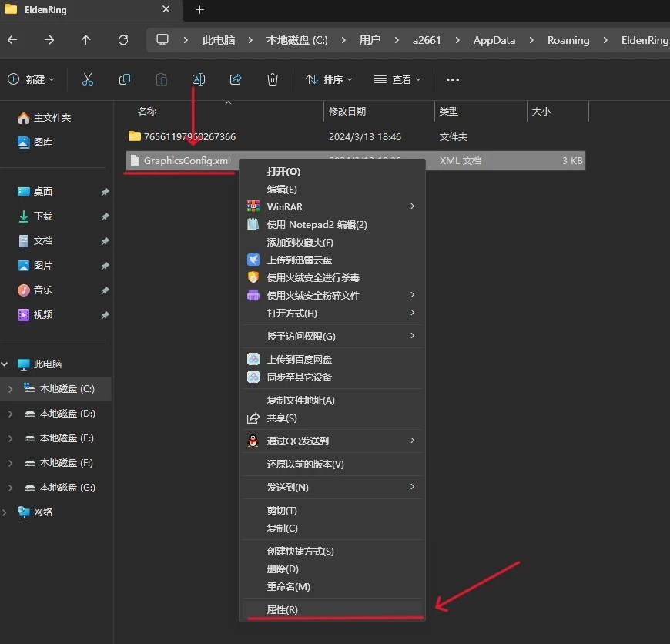The width and height of the screenshot is (670, 644).
Task: Select 还原以前的版本(V) entry
Action: point(333,464)
